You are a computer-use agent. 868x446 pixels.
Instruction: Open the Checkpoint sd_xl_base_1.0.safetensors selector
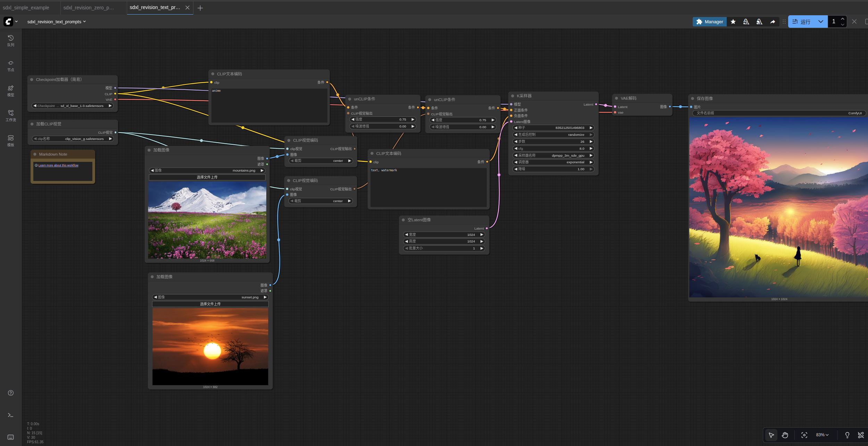click(73, 106)
